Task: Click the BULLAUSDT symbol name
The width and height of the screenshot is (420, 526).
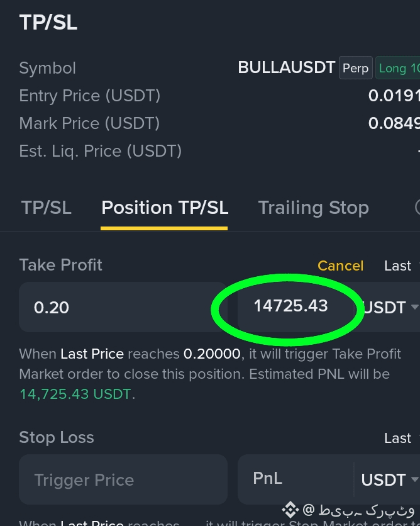Action: [x=287, y=67]
